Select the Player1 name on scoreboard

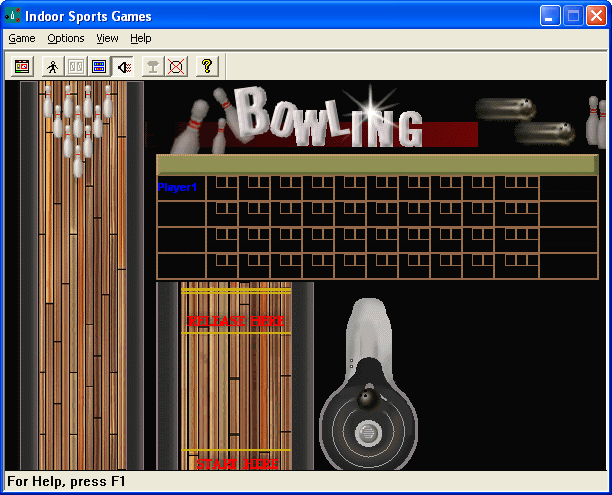pos(178,187)
